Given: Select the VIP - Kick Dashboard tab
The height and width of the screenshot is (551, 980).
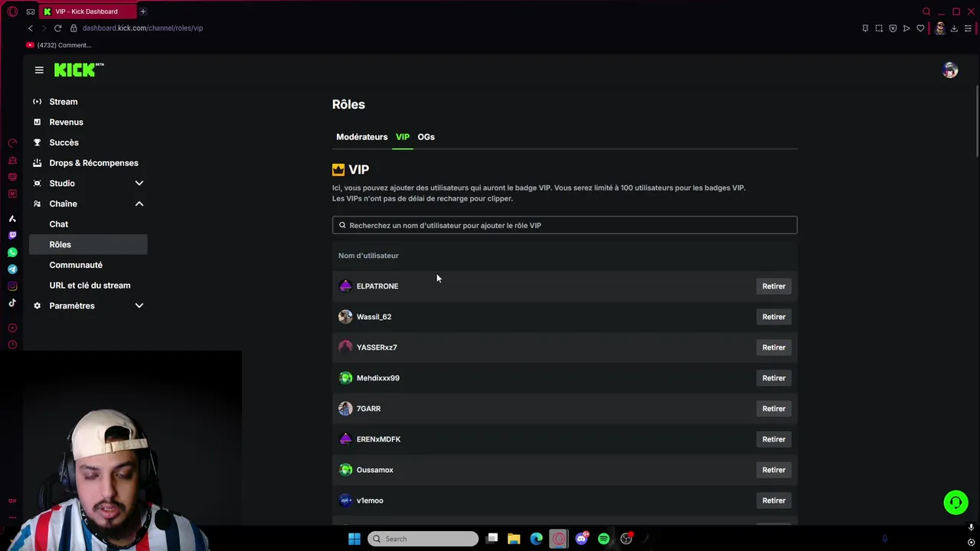Looking at the screenshot, I should tap(87, 11).
